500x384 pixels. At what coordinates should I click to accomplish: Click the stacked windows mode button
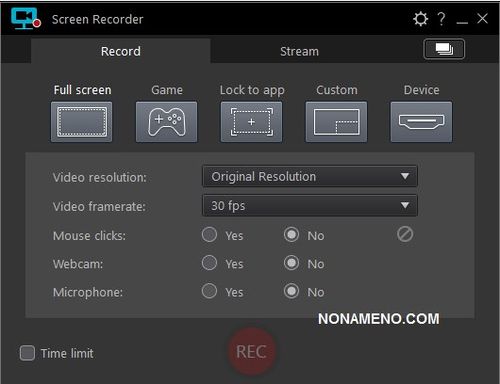(x=444, y=49)
